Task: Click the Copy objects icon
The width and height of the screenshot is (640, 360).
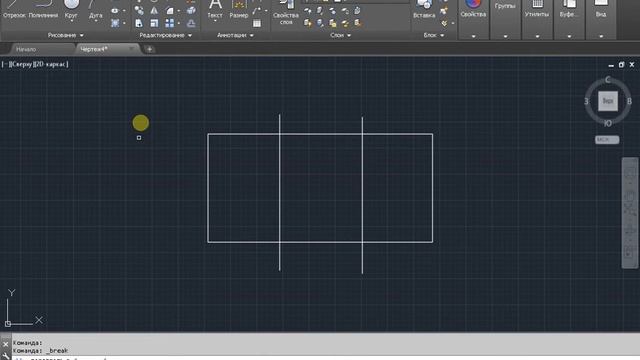Action: point(139,11)
